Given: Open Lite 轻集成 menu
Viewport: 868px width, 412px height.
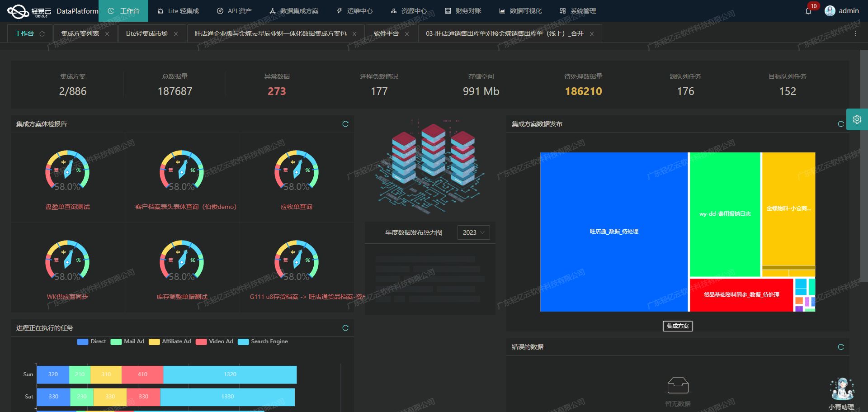Looking at the screenshot, I should pos(178,11).
